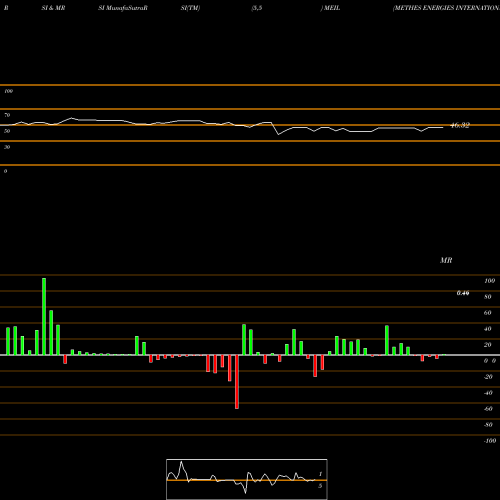Click the 70 label on the RSI scale
Image resolution: width=500 pixels, height=500 pixels.
coord(7,115)
